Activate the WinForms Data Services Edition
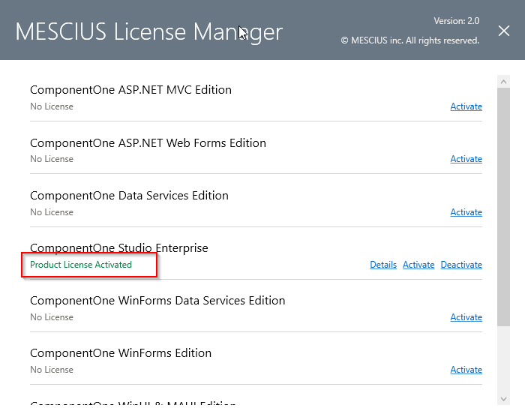The image size is (525, 420). [466, 317]
